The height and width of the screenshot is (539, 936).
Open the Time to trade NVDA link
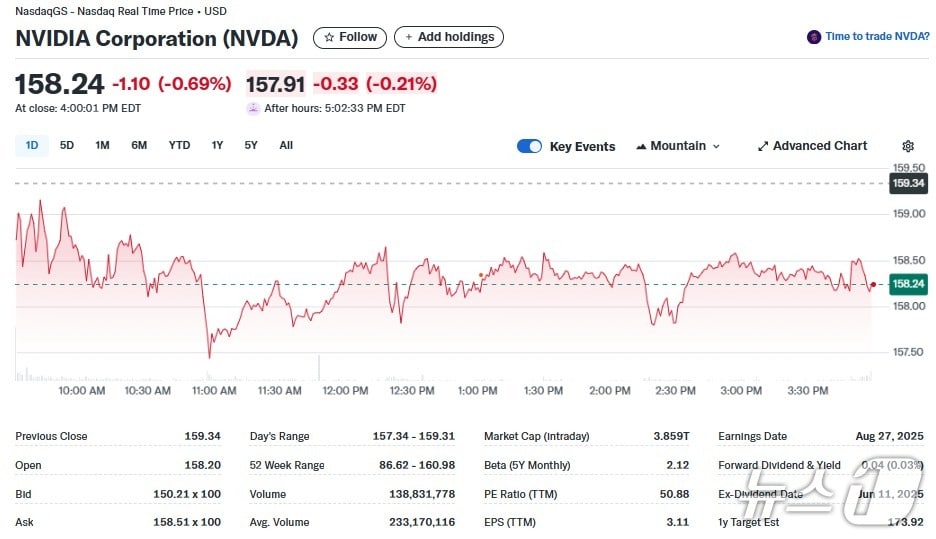[876, 37]
